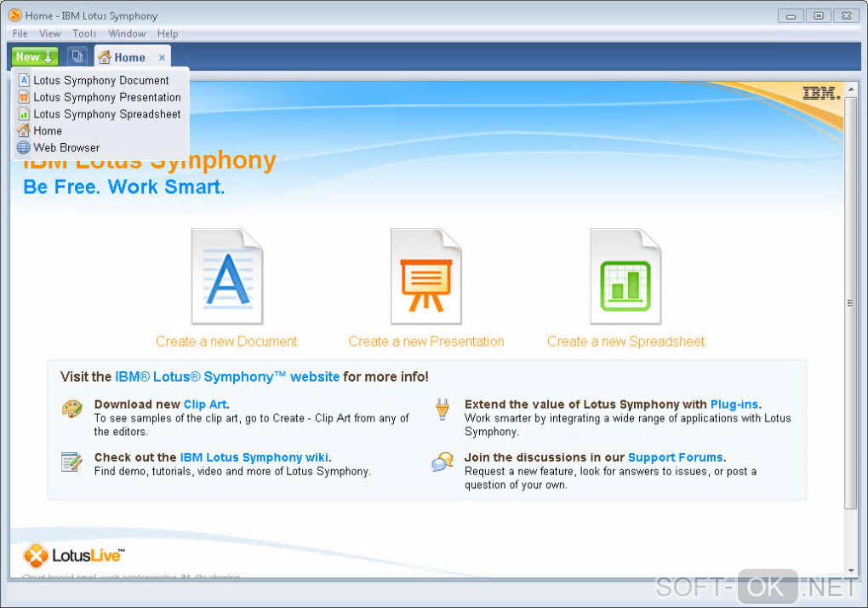Click the IBM logo in the banner
Image resolution: width=868 pixels, height=608 pixels.
click(x=821, y=93)
